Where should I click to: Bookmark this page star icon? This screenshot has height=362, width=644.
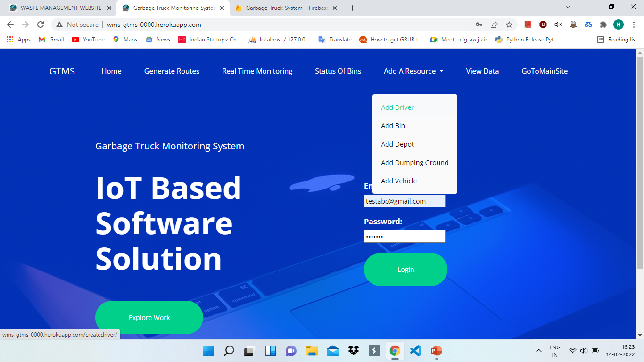(509, 25)
